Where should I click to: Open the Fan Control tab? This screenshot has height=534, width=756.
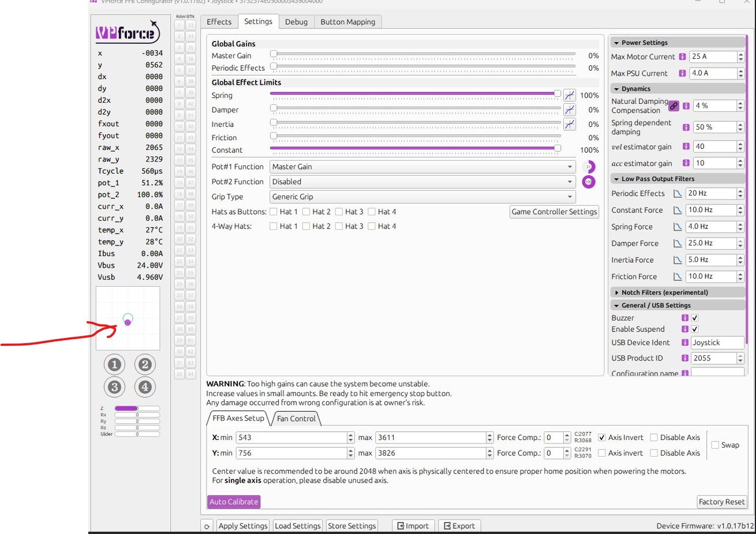[296, 419]
